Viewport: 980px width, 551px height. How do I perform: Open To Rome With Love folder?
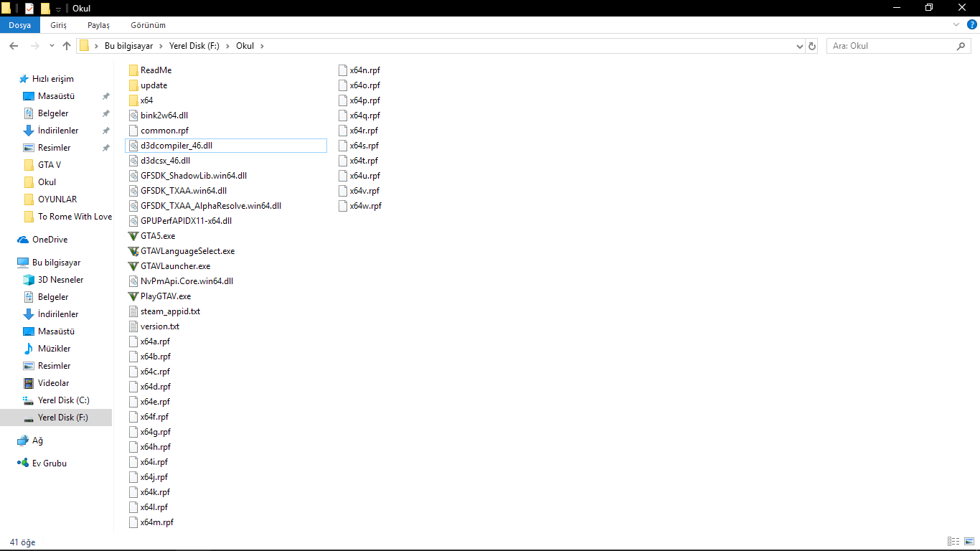[x=67, y=217]
